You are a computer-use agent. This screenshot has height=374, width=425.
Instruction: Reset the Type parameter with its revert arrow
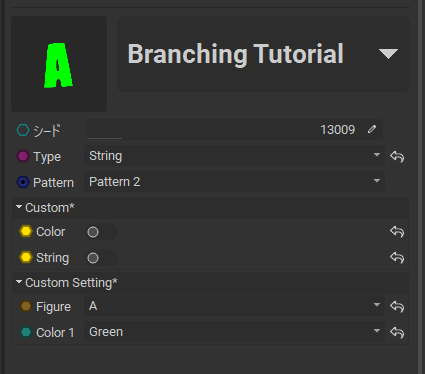397,156
